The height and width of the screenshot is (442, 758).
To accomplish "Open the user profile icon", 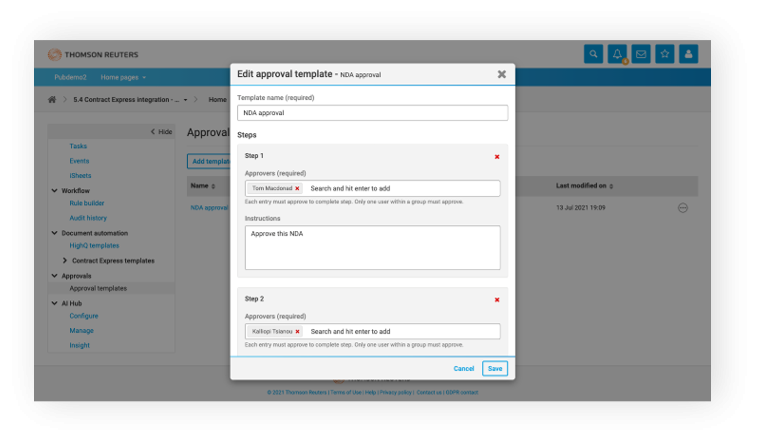I will 688,54.
